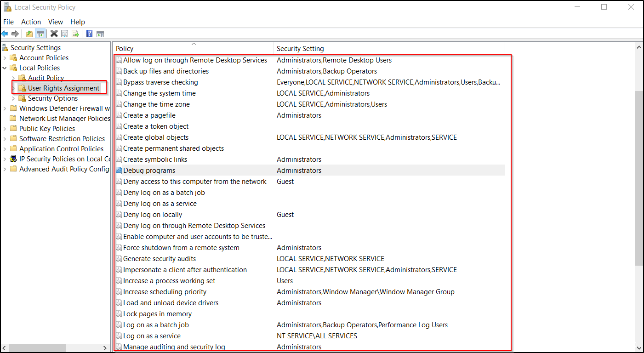Click the Back arrow toolbar icon
644x353 pixels.
tap(5, 34)
